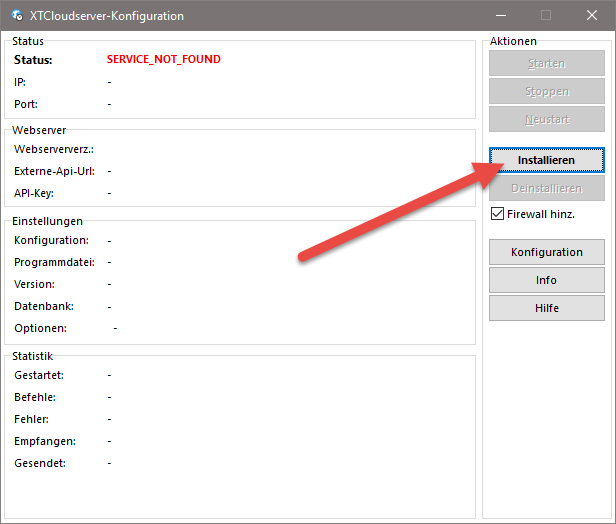Click the Gesendet: label
Viewport: 616px width, 524px height.
click(40, 463)
